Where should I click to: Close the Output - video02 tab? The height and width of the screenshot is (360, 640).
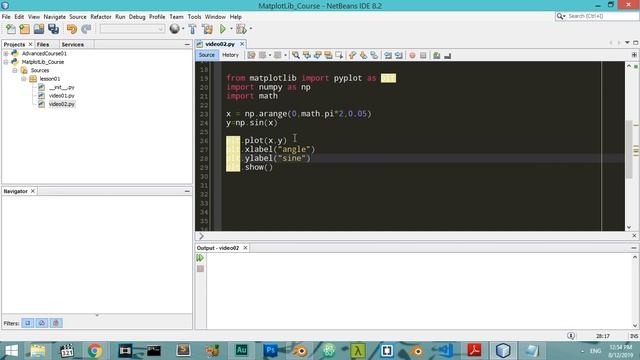[245, 248]
